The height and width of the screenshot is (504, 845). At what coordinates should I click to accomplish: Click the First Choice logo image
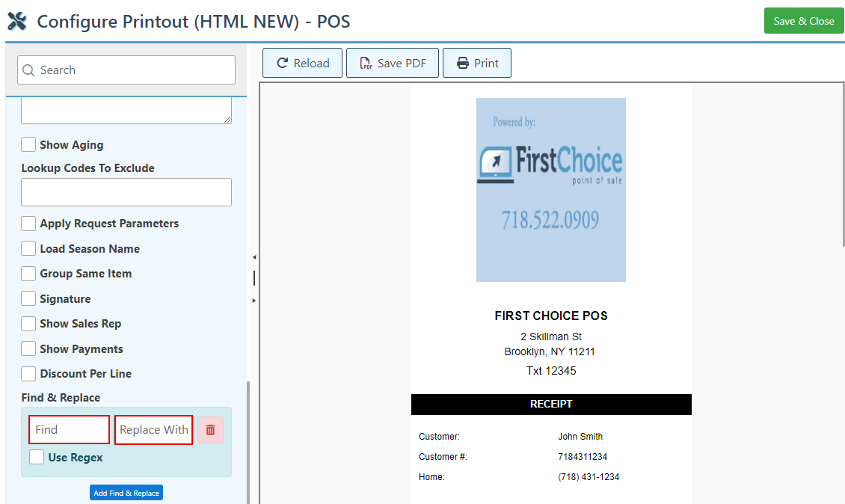550,190
